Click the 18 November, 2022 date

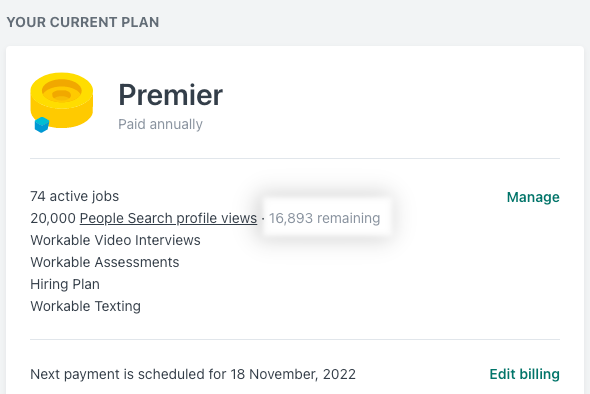click(x=293, y=374)
